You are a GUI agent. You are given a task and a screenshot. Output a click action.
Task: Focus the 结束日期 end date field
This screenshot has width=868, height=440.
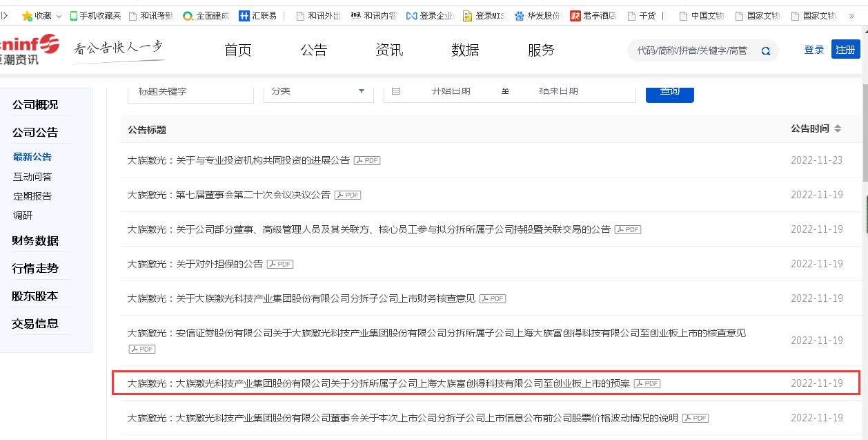(x=558, y=91)
